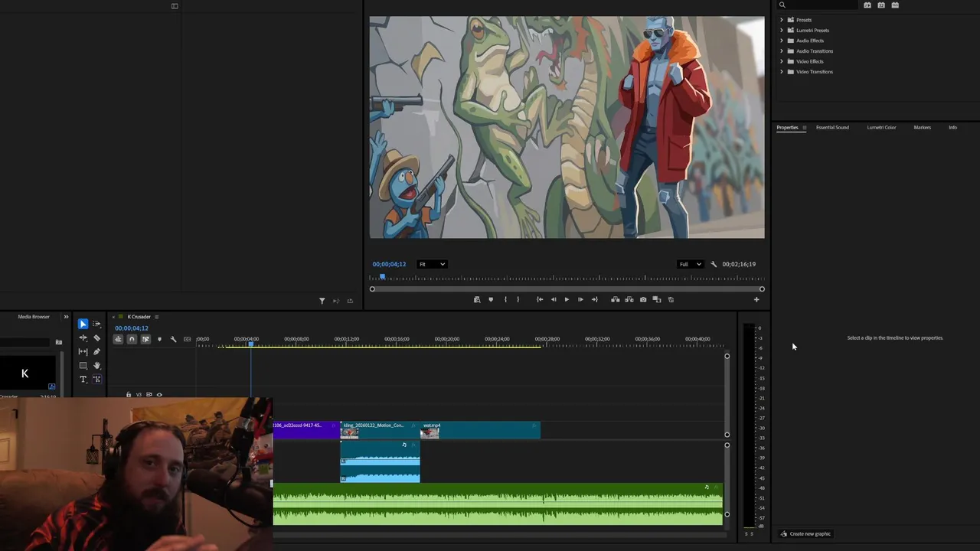Click the timeline playhead on the time ruler

[250, 344]
